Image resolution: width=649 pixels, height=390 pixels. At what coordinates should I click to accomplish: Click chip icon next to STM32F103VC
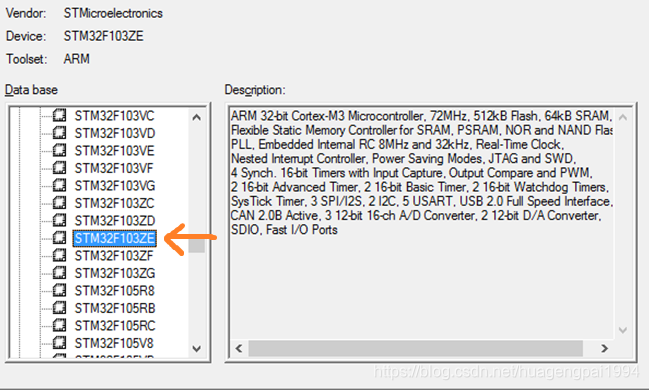click(x=59, y=116)
